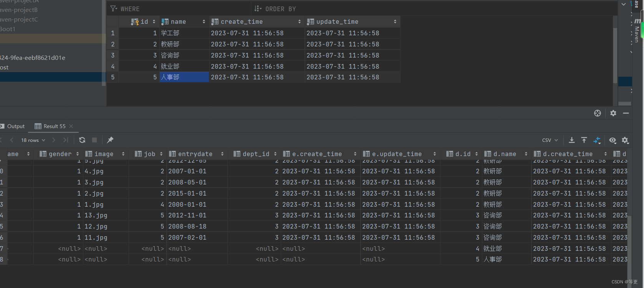This screenshot has height=288, width=644.
Task: Go to previous result page
Action: click(12, 140)
